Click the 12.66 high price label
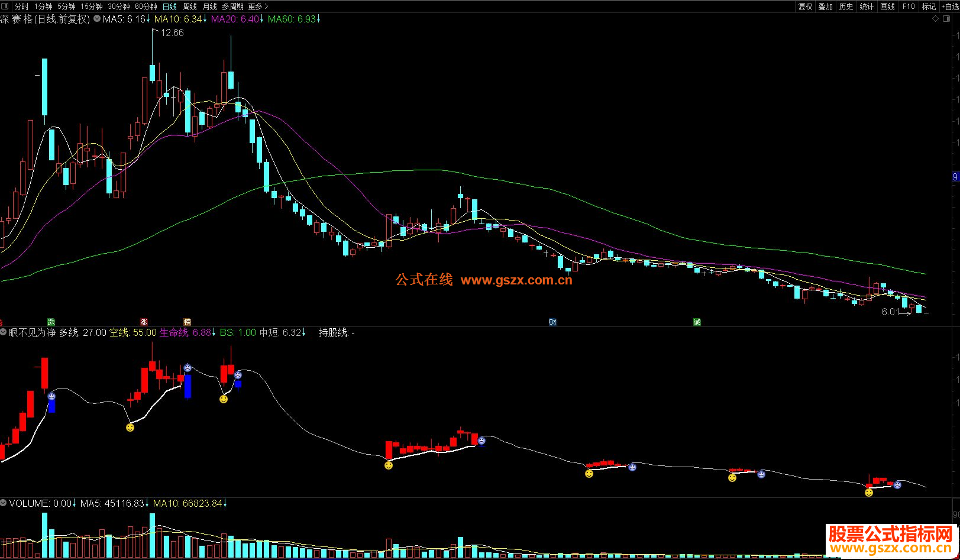Image resolution: width=960 pixels, height=560 pixels. click(172, 33)
